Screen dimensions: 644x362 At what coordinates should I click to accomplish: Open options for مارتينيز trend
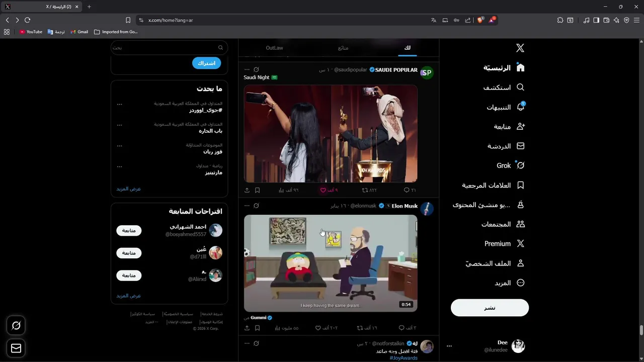coord(119,166)
